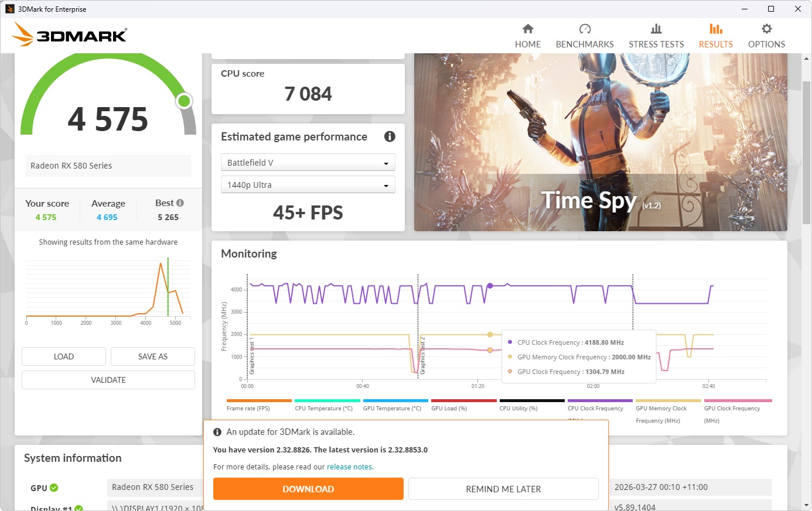Choose REMIND ME LATER

[x=503, y=489]
